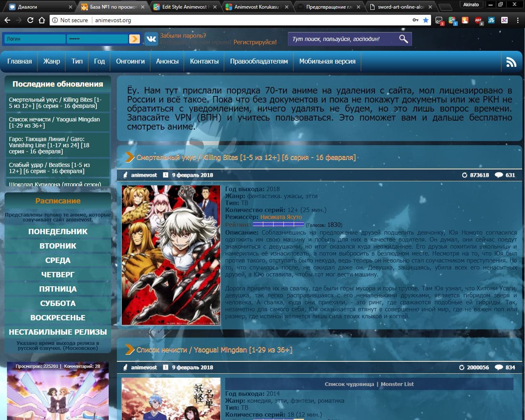The height and width of the screenshot is (420, 525).
Task: Open the Онгоинги menu item
Action: (130, 62)
